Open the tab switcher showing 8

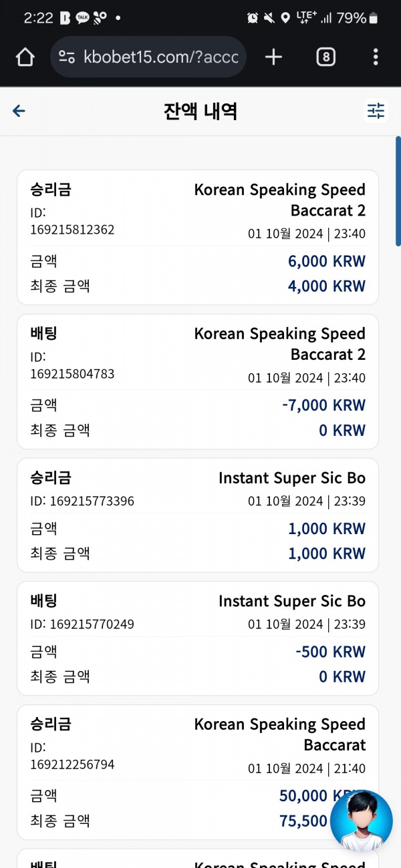click(325, 57)
